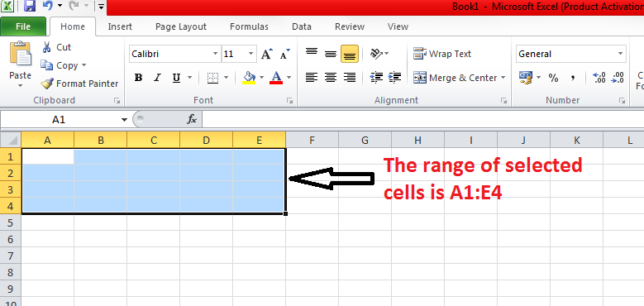This screenshot has height=306, width=644.
Task: Click the Paste button
Action: 21,64
